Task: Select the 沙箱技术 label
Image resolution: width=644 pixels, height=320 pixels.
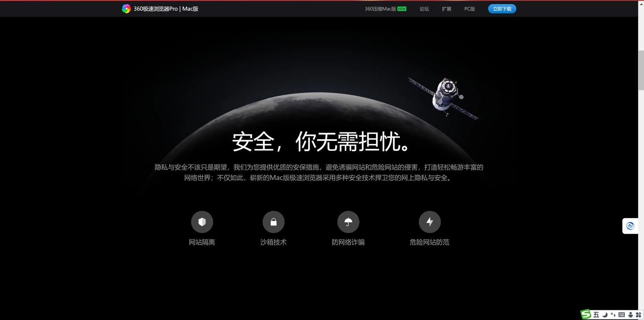Action: [274, 242]
